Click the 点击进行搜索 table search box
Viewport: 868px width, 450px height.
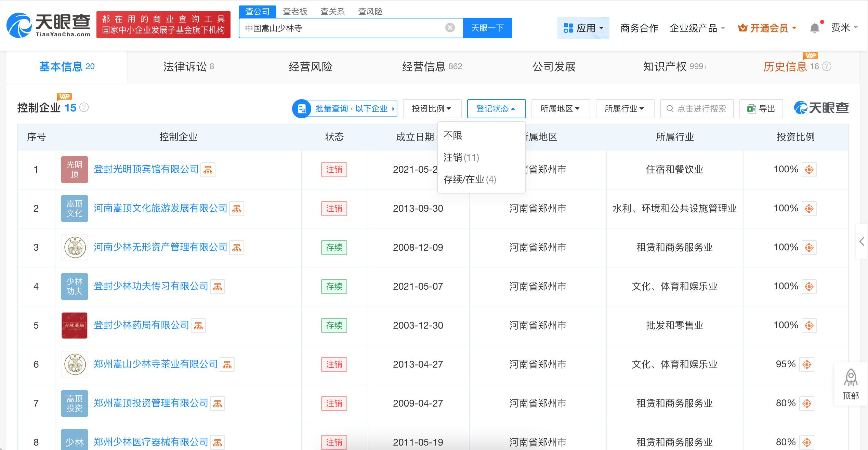click(697, 109)
